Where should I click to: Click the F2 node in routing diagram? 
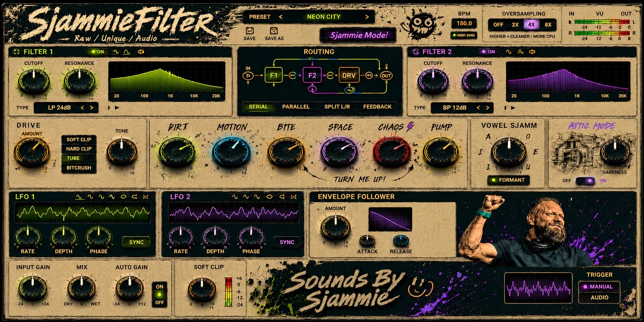pyautogui.click(x=312, y=76)
